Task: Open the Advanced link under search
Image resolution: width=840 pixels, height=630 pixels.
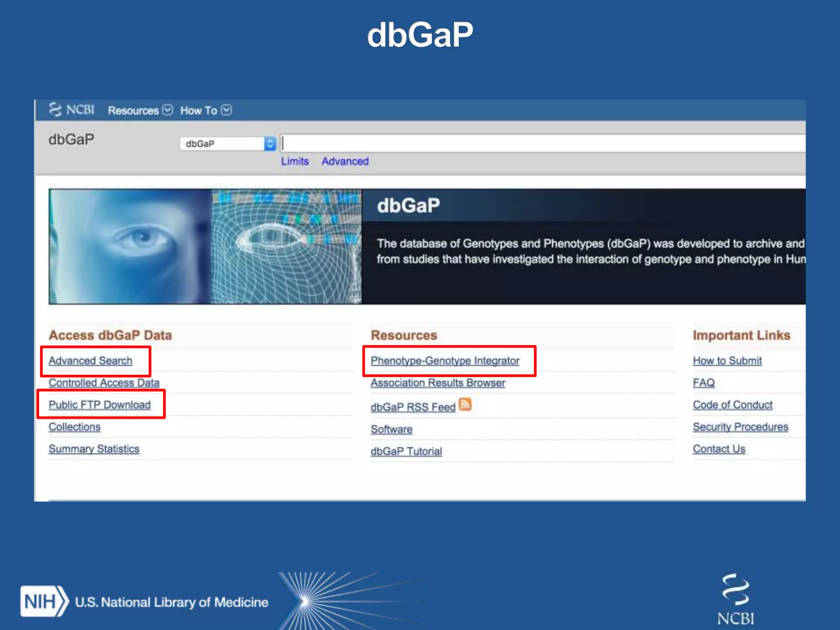Action: coord(345,161)
